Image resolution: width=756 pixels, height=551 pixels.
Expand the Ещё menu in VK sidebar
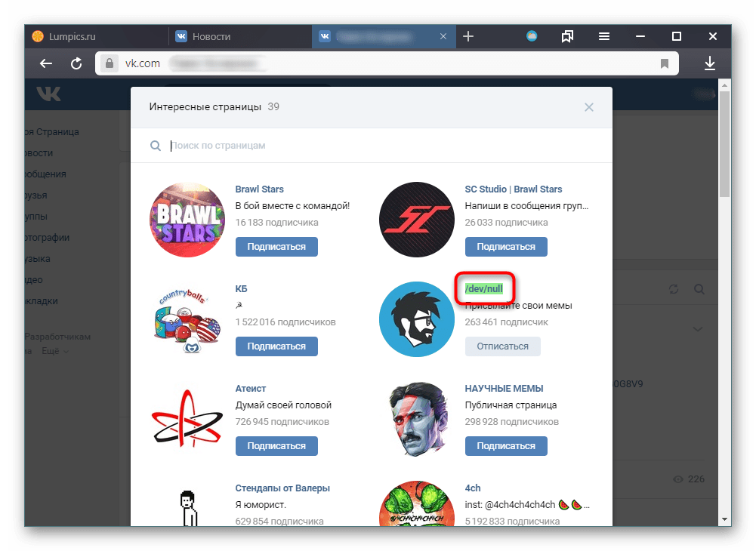(54, 351)
